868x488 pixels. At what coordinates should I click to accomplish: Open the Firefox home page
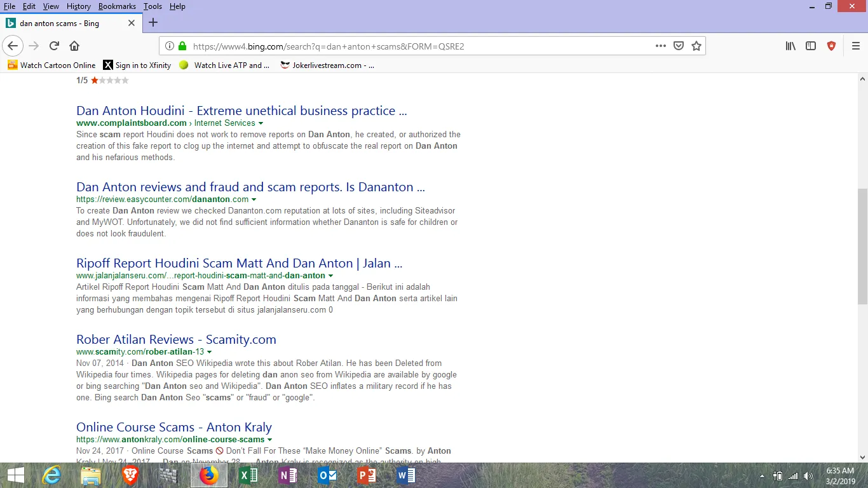74,46
